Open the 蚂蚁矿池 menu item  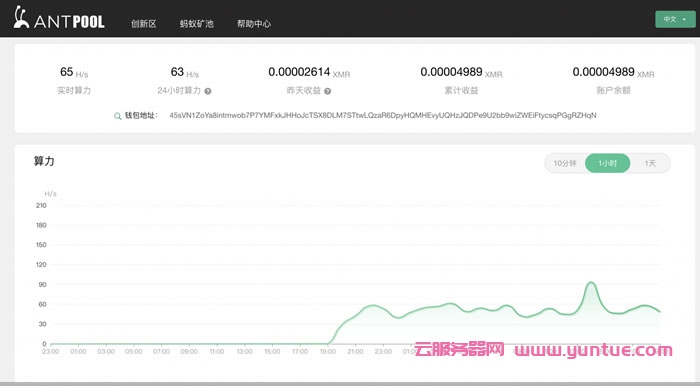click(196, 24)
